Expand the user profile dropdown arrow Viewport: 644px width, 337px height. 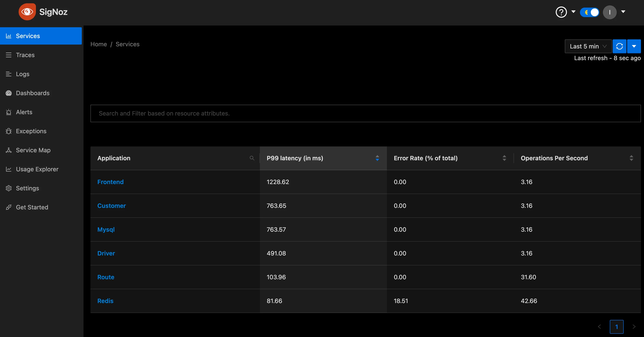pos(623,12)
